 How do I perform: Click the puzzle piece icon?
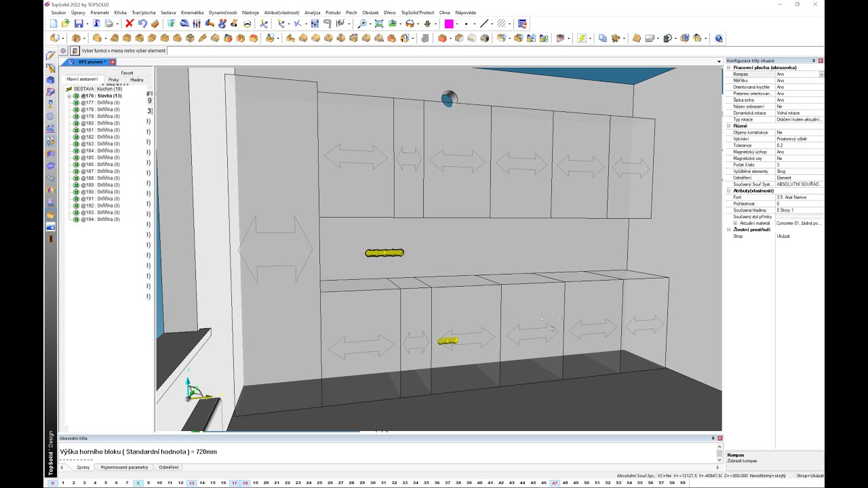click(x=617, y=39)
